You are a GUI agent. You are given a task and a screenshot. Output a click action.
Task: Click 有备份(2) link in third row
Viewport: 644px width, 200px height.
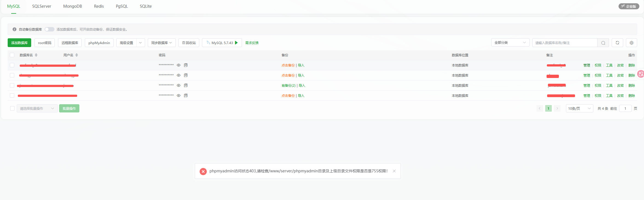[x=288, y=86]
